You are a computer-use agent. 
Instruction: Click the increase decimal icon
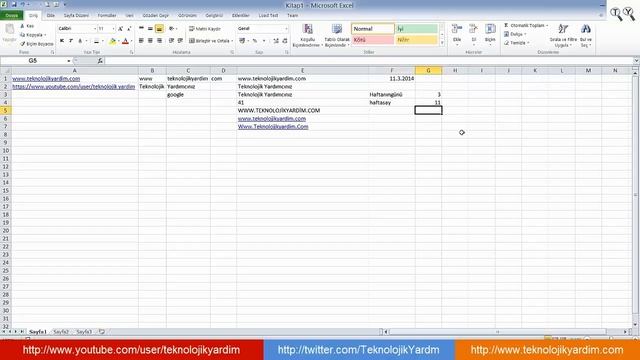coord(276,41)
